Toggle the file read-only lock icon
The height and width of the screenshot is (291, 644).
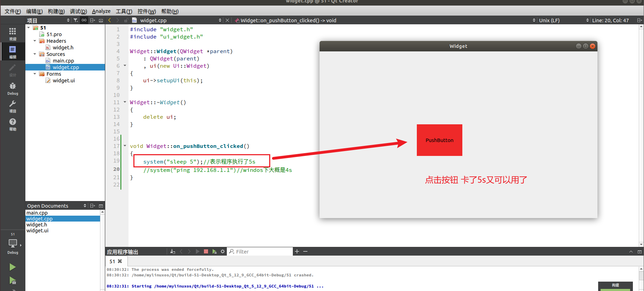click(x=126, y=20)
